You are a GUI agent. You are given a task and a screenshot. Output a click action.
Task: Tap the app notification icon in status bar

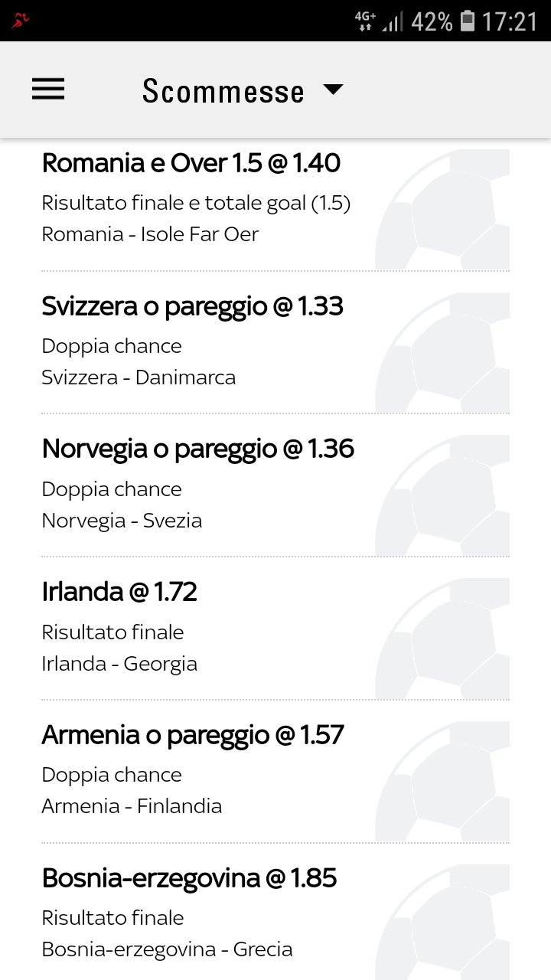(21, 21)
